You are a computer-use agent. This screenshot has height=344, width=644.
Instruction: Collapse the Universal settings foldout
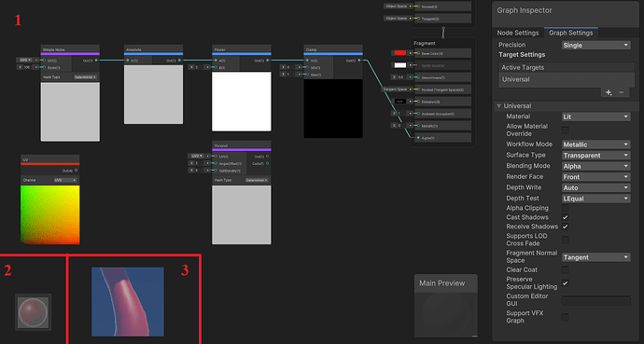click(x=499, y=105)
